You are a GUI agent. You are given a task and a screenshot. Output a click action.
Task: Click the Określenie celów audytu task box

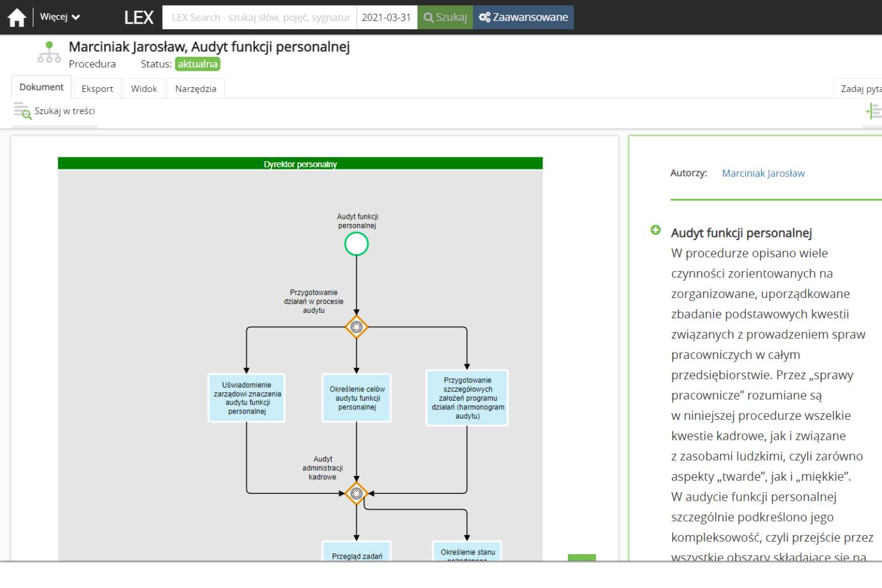point(357,398)
